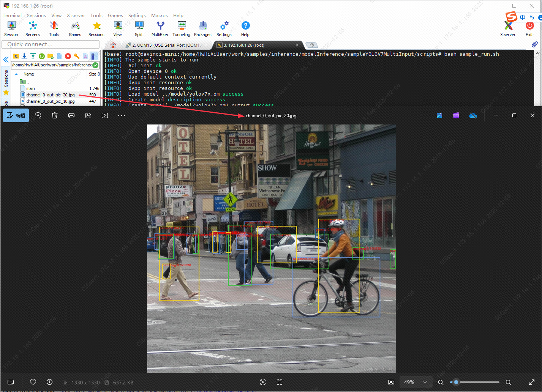
Task: Click the SFTP upload arrow icon
Action: point(33,56)
